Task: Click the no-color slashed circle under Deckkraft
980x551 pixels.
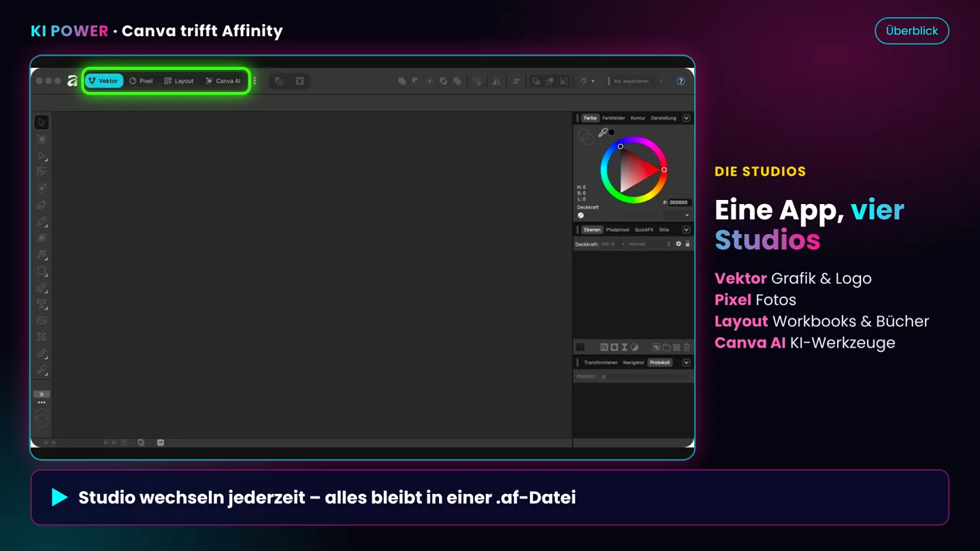Action: point(581,215)
